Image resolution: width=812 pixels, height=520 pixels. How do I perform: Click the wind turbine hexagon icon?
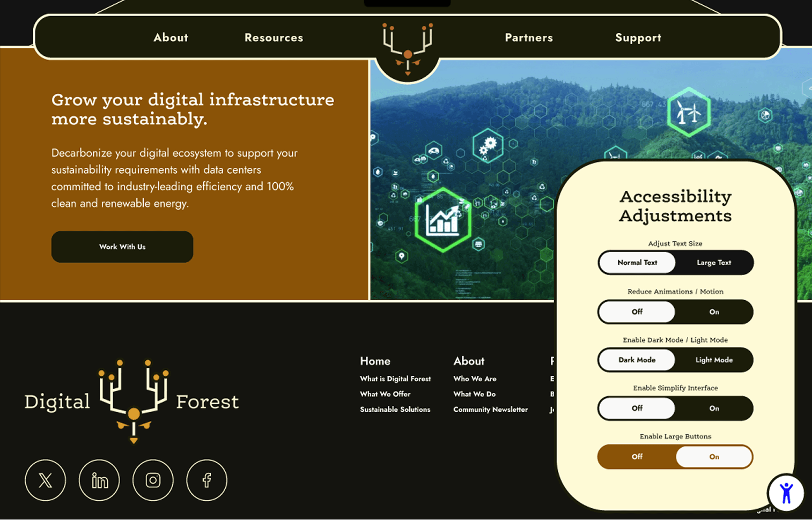[689, 112]
